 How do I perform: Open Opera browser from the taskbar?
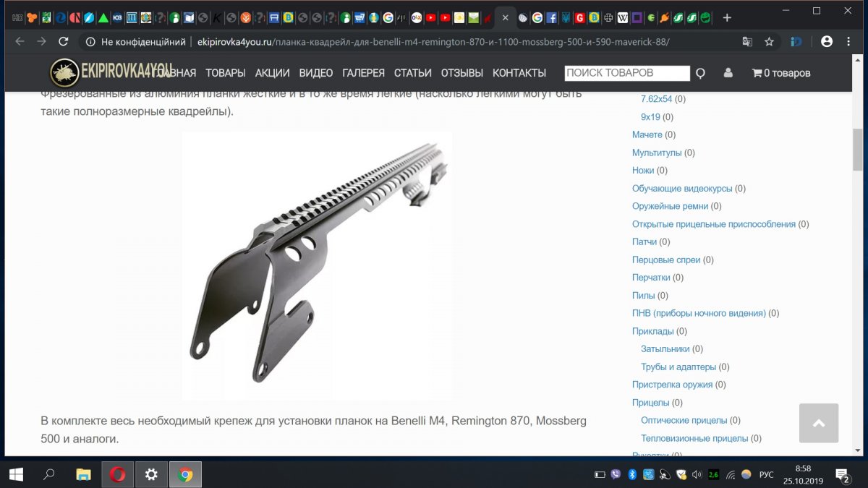[x=117, y=474]
